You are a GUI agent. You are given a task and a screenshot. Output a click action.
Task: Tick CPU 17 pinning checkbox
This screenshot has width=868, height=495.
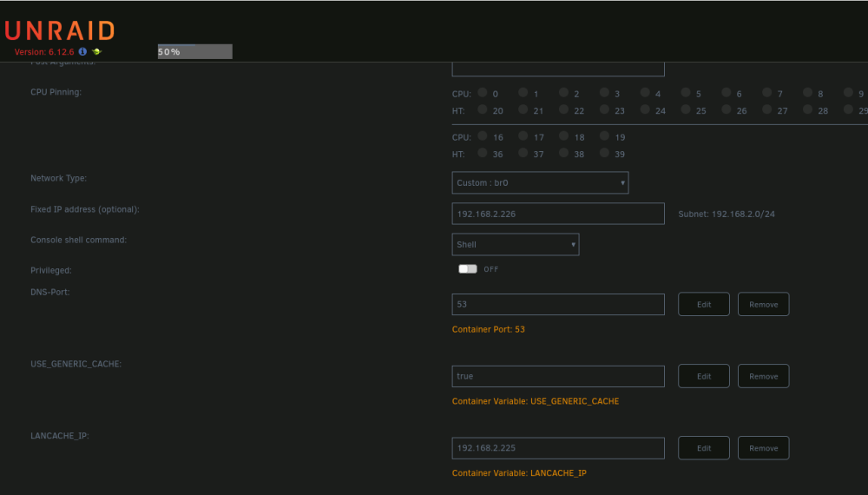(x=523, y=135)
